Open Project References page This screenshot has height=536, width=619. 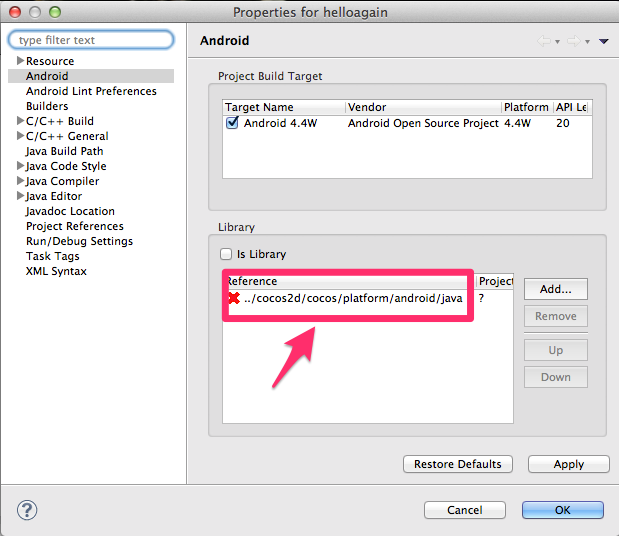click(x=75, y=226)
